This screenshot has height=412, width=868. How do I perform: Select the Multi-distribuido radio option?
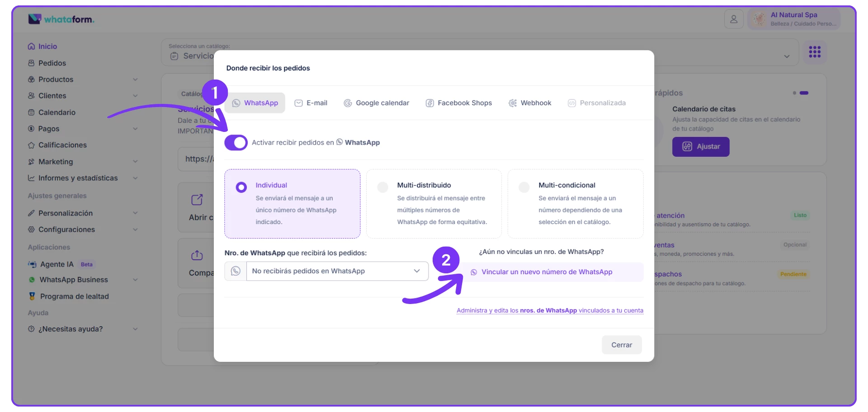(382, 187)
